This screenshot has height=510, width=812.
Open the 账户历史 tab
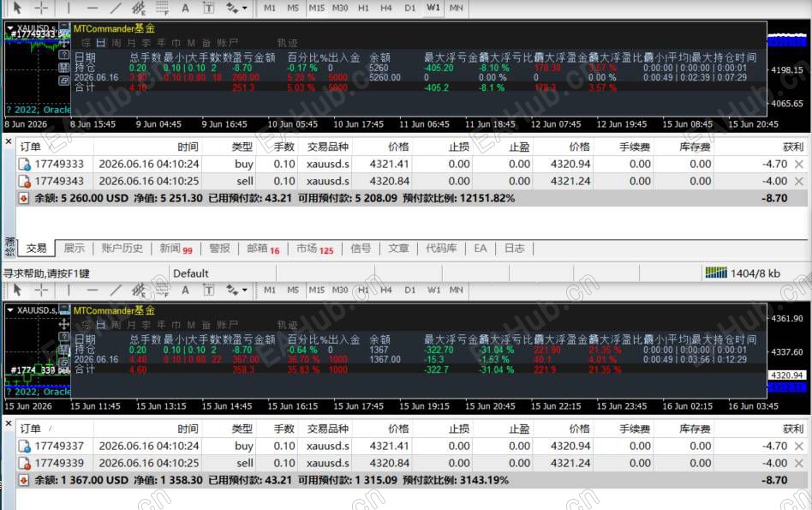point(122,249)
